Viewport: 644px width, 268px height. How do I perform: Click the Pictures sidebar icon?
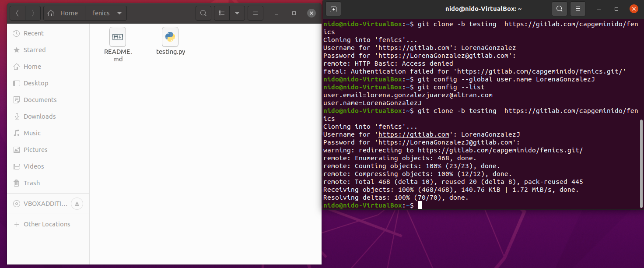click(x=17, y=150)
